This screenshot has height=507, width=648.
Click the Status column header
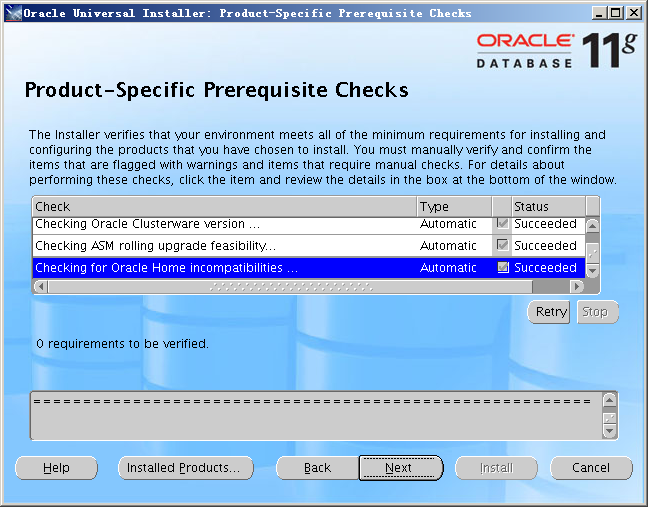(546, 206)
